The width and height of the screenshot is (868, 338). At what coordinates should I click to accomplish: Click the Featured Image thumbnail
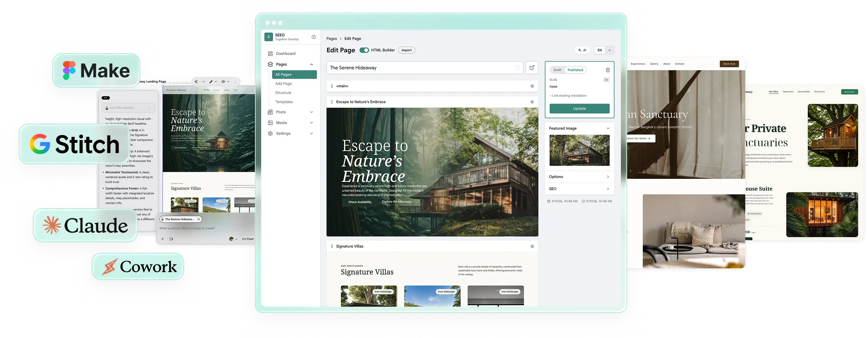click(x=579, y=150)
